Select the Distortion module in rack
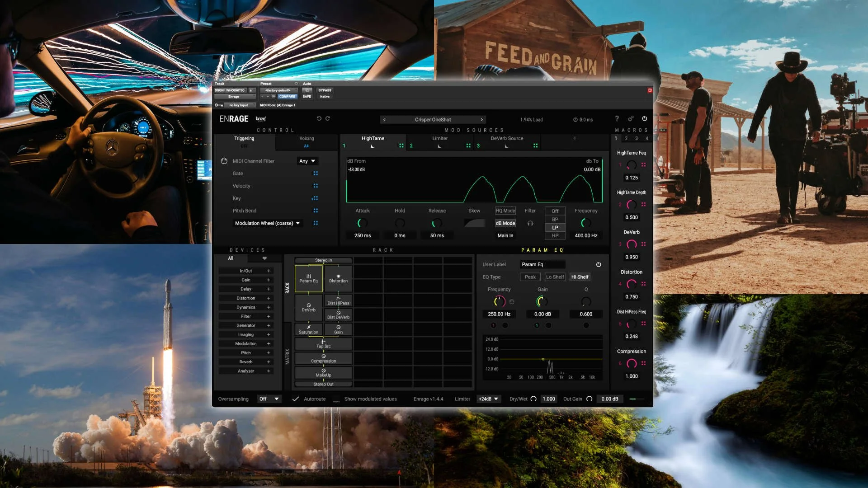 (x=338, y=278)
